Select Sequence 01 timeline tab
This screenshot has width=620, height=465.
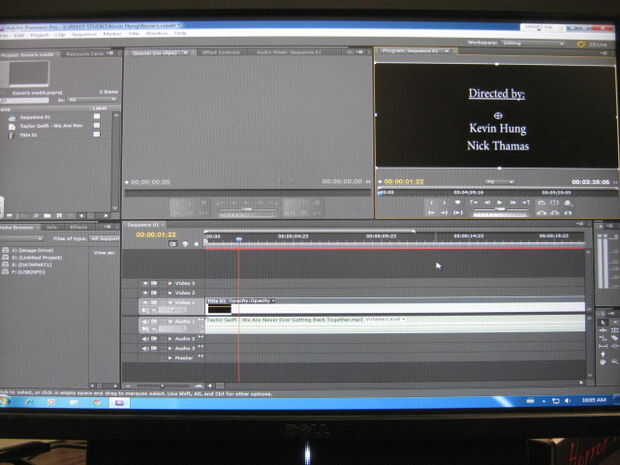(x=143, y=225)
